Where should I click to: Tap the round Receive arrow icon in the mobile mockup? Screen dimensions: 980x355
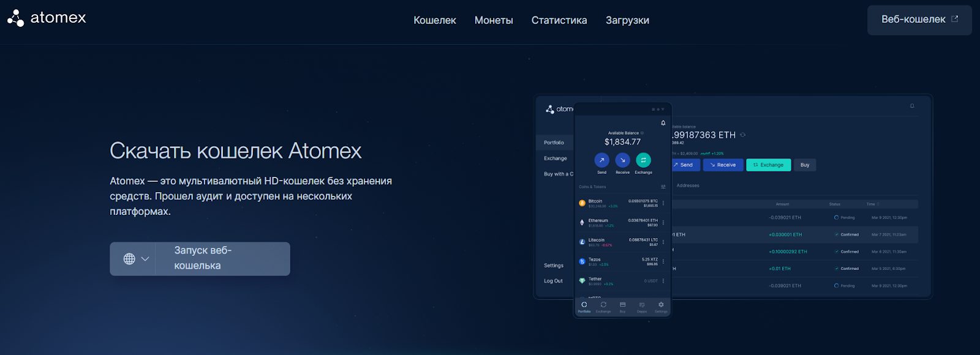622,160
